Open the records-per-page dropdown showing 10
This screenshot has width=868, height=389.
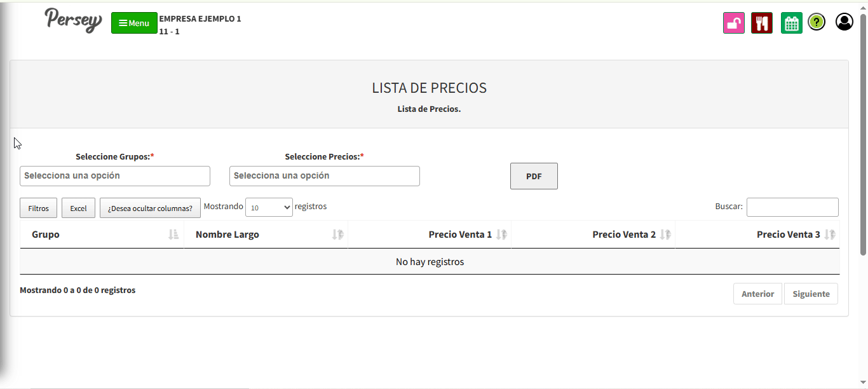coord(269,207)
